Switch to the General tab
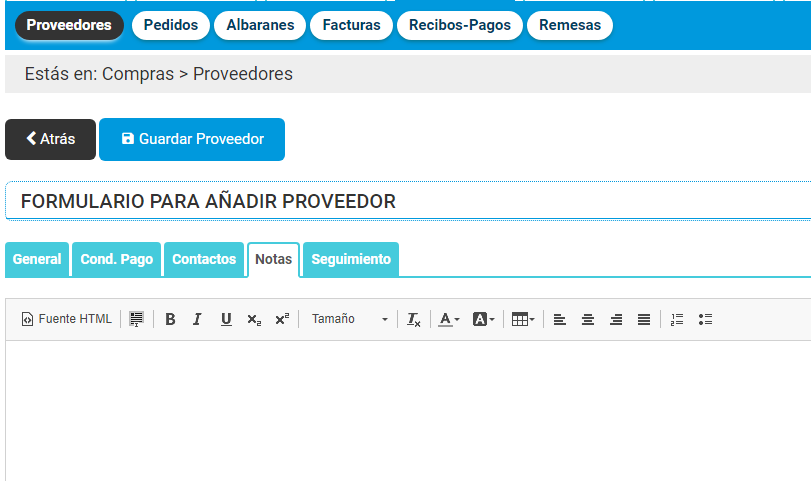This screenshot has width=811, height=481. 37,259
